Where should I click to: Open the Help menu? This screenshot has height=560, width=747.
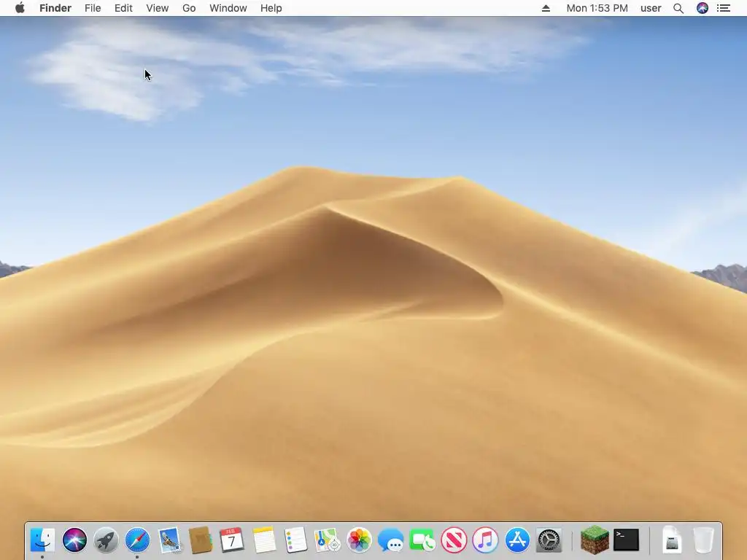(271, 8)
